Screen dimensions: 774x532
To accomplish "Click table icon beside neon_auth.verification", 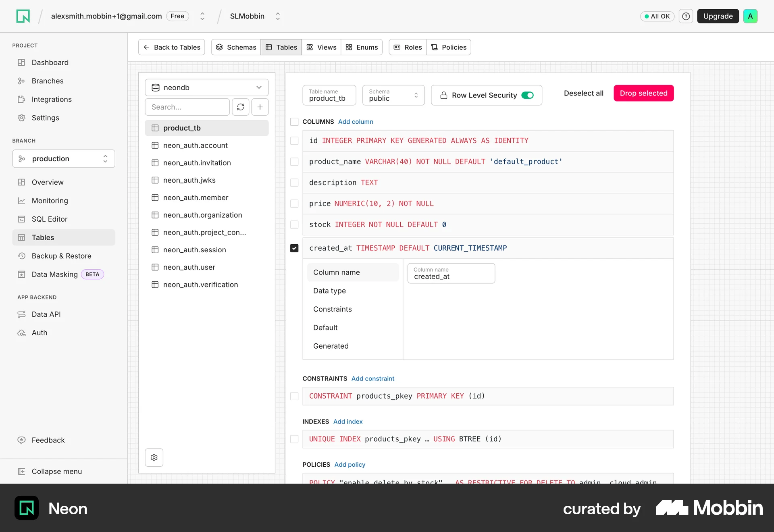I will (155, 285).
